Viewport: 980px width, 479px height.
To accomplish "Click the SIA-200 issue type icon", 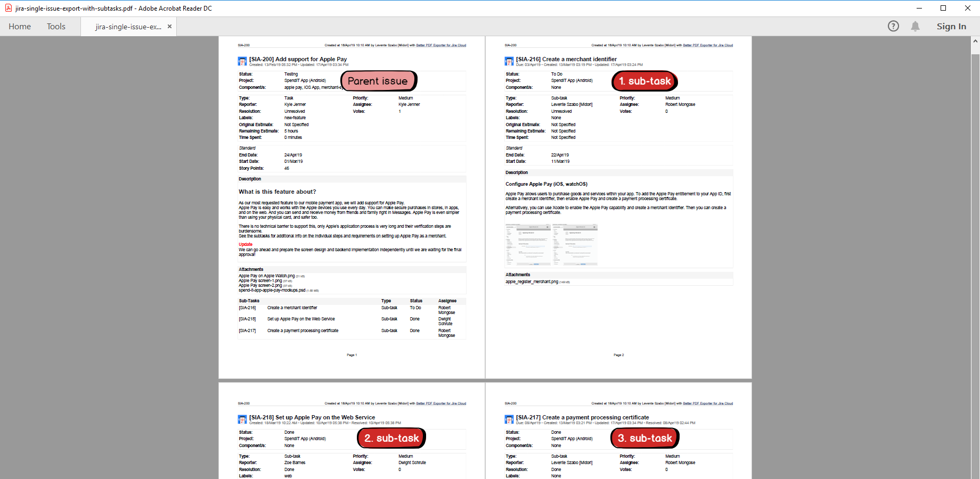I will tap(242, 61).
